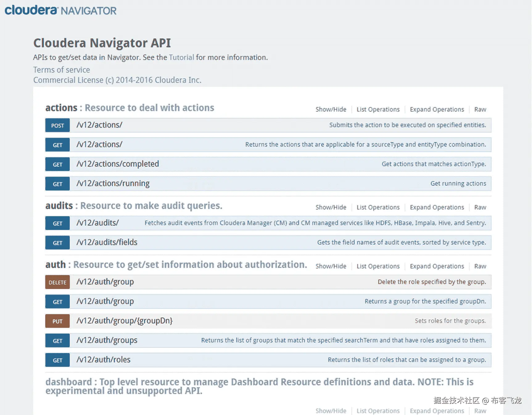Image resolution: width=532 pixels, height=415 pixels.
Task: Open the Tutorial link
Action: [181, 58]
